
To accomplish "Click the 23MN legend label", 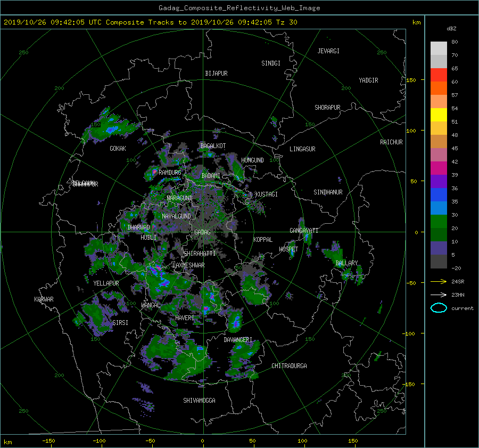I will click(x=458, y=295).
